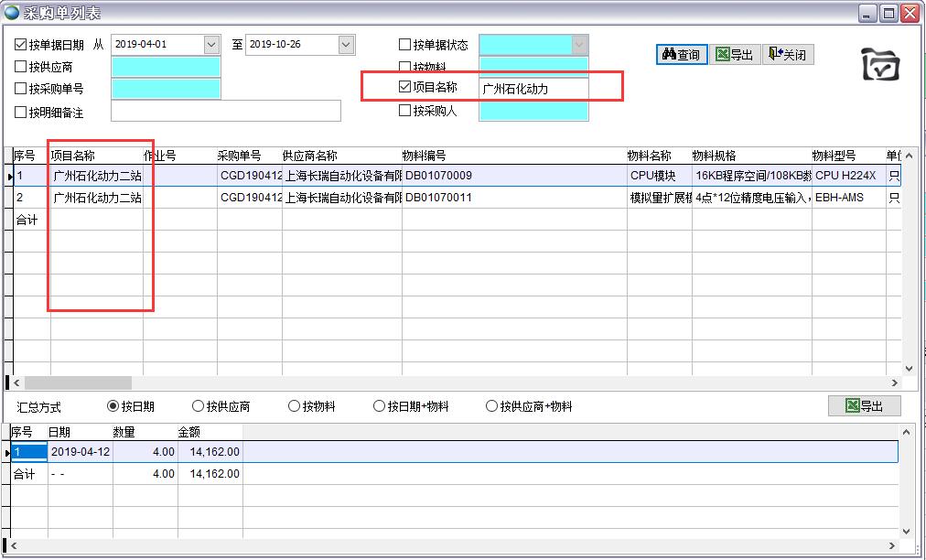Expand the 按单据状态 status dropdown

[579, 44]
